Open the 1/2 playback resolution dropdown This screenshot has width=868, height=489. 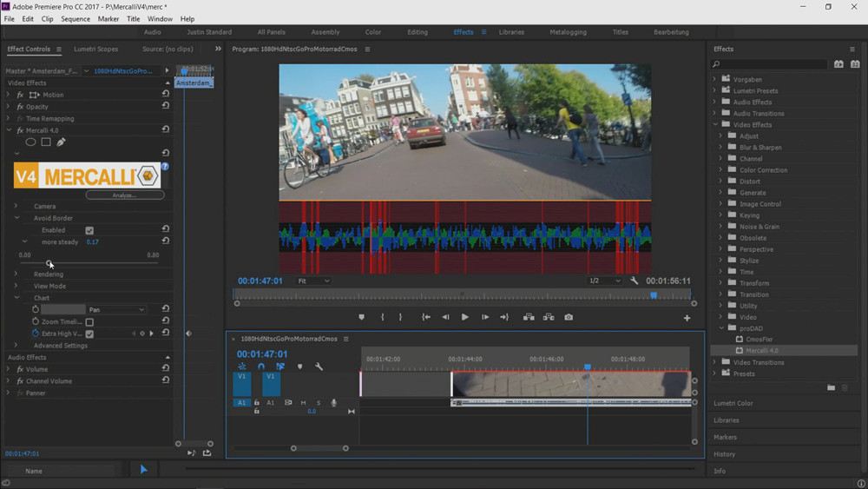tap(604, 281)
